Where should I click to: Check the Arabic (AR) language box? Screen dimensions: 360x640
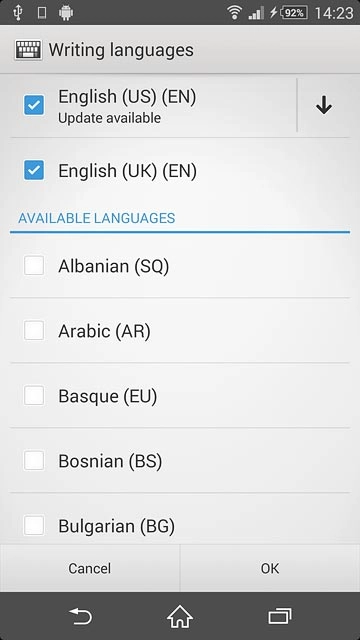[x=34, y=330]
